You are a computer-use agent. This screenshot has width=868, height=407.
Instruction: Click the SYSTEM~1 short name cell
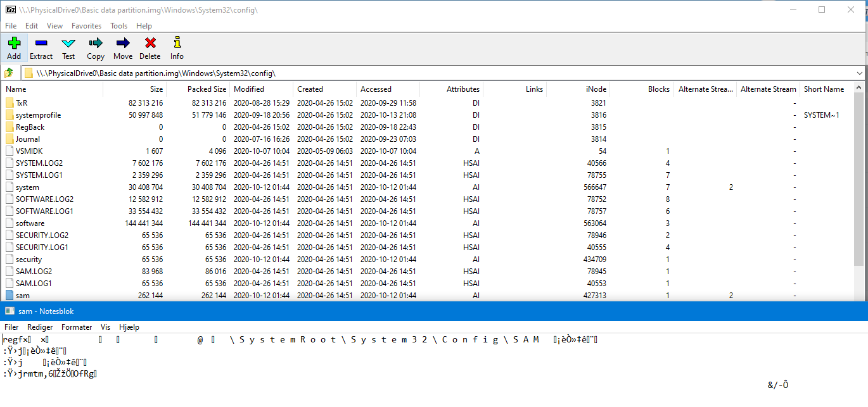821,115
